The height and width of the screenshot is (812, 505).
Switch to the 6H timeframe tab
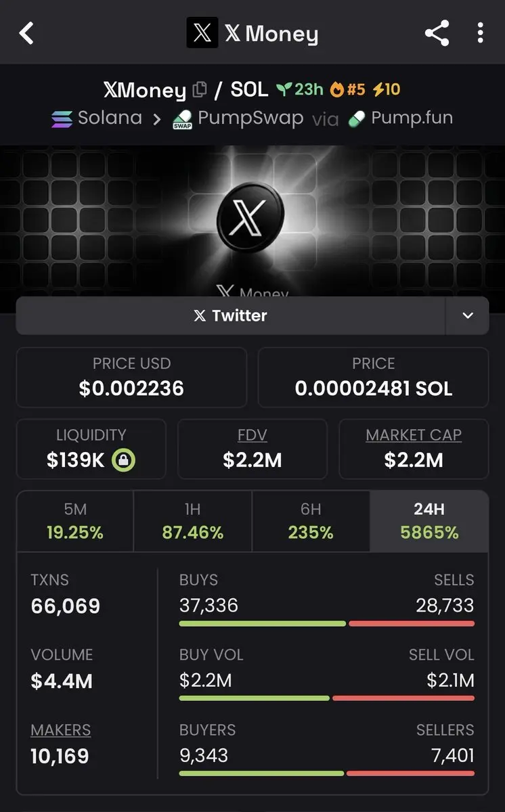(311, 521)
